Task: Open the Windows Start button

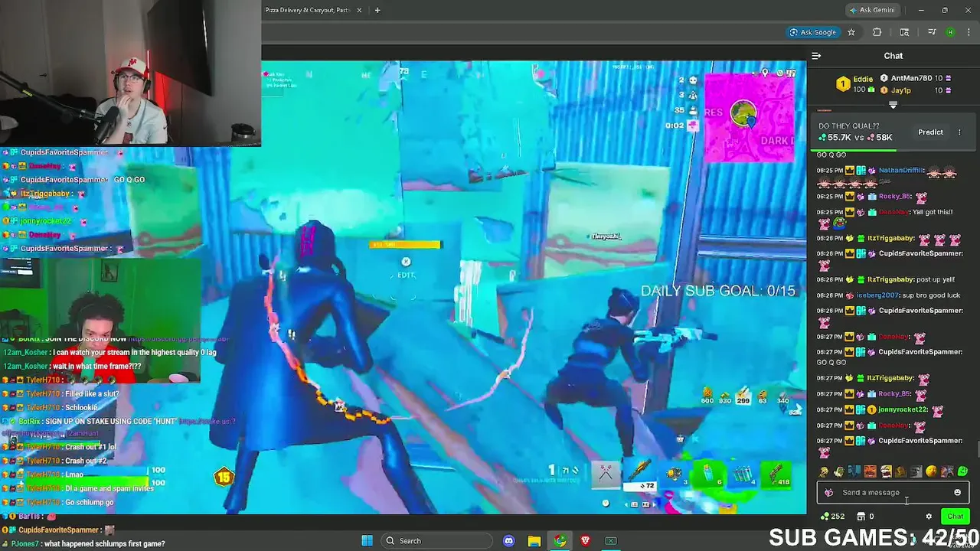Action: (x=367, y=541)
